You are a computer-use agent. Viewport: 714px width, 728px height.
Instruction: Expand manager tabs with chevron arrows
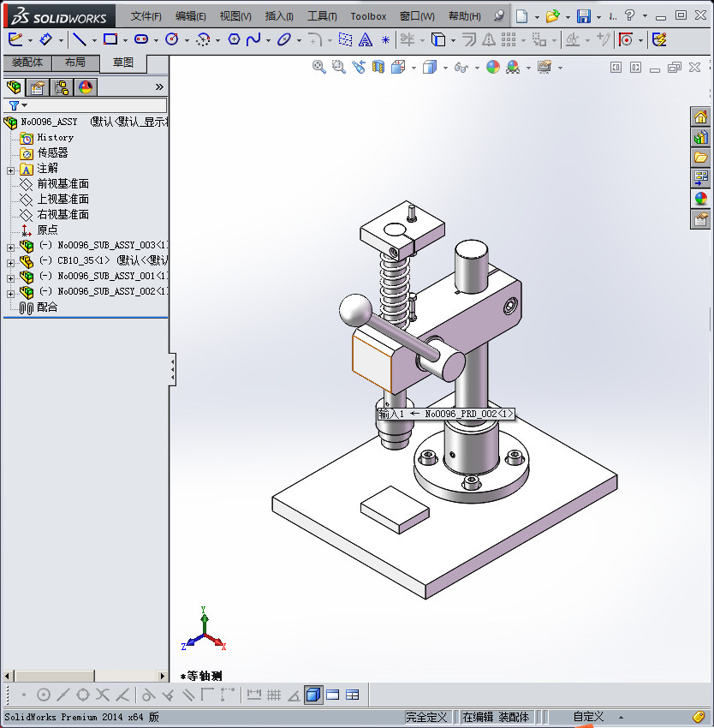159,87
